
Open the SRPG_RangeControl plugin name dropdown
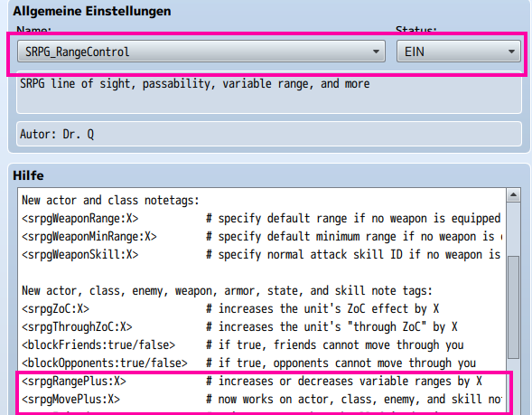[201, 52]
